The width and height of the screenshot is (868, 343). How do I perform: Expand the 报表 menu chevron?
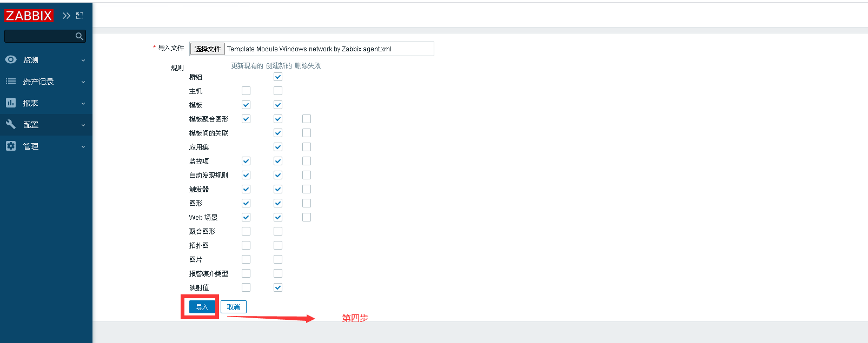tap(83, 104)
